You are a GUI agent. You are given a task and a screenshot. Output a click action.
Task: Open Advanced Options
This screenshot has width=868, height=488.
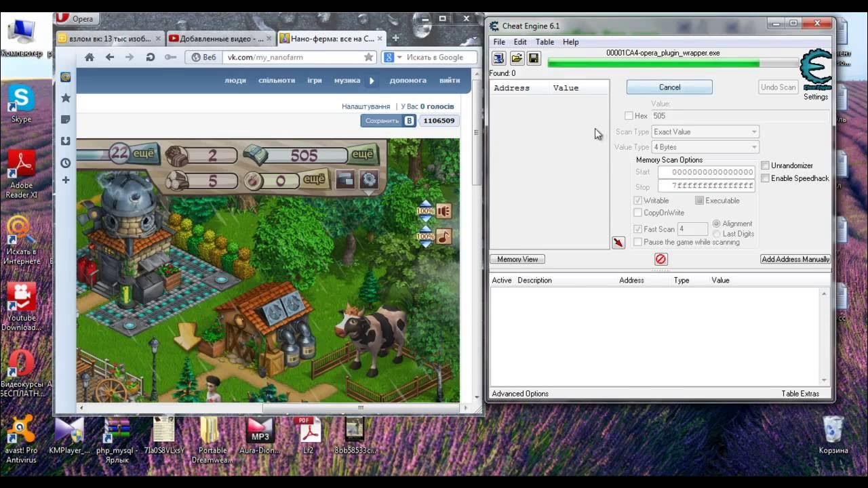point(520,393)
